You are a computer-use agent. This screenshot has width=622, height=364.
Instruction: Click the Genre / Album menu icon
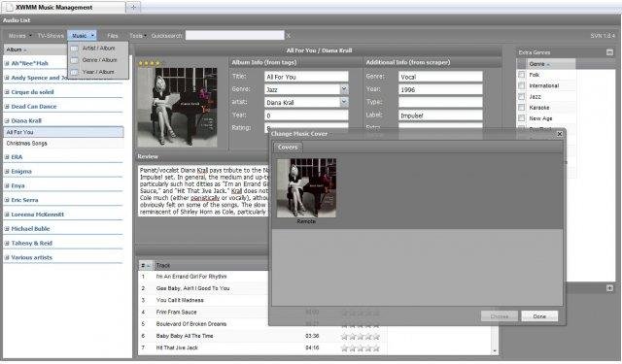tap(74, 60)
